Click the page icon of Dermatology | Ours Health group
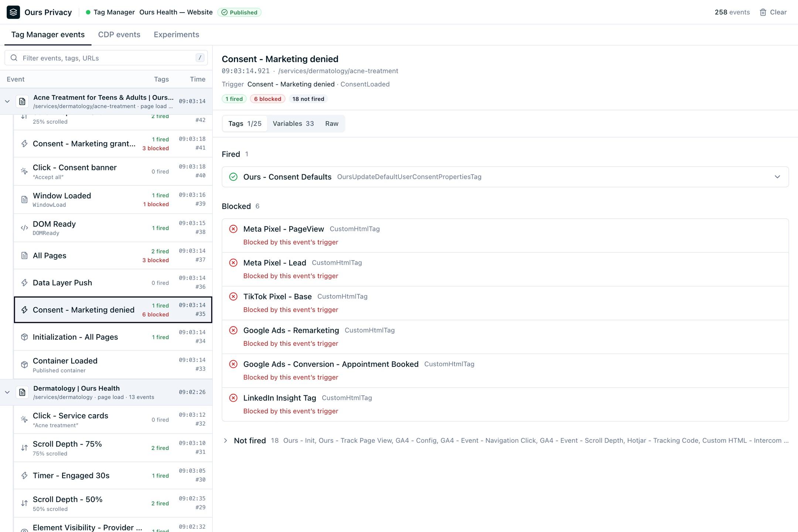Viewport: 798px width, 532px height. 22,392
